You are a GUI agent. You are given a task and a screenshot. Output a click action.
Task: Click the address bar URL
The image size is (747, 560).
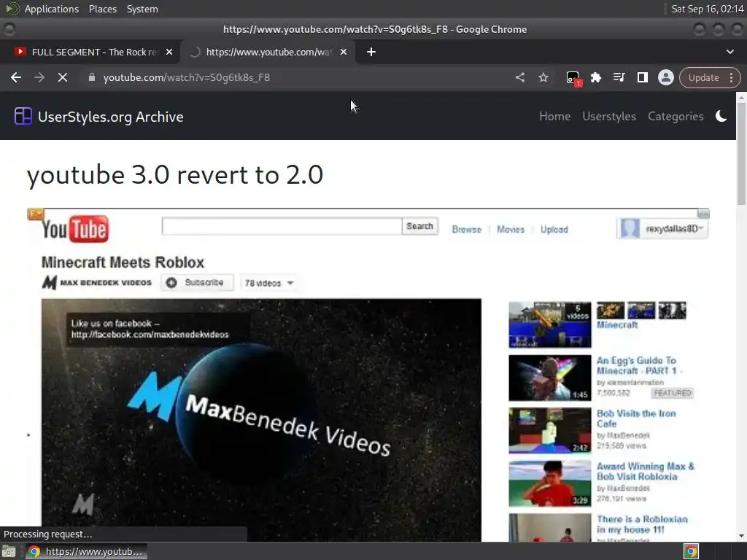coord(186,77)
